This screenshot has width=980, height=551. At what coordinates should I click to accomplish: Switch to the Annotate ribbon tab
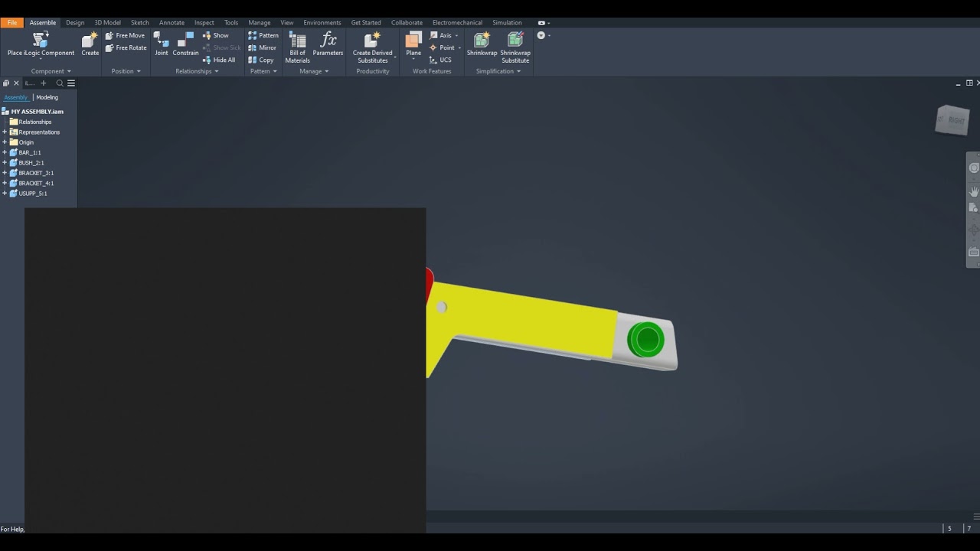coord(171,23)
